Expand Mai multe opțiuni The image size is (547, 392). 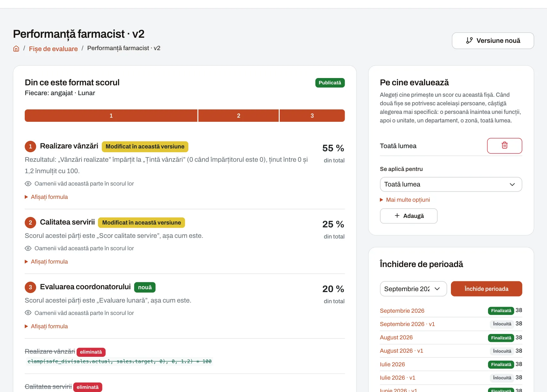click(405, 200)
